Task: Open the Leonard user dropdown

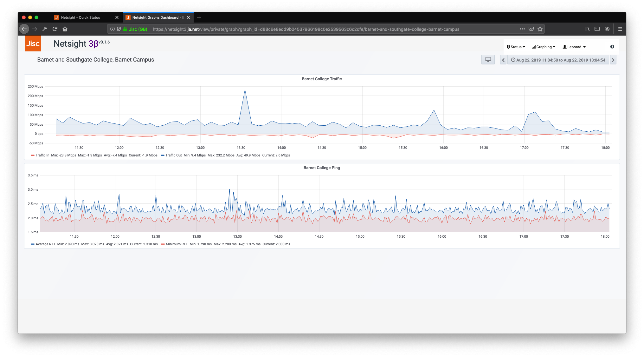Action: click(574, 47)
